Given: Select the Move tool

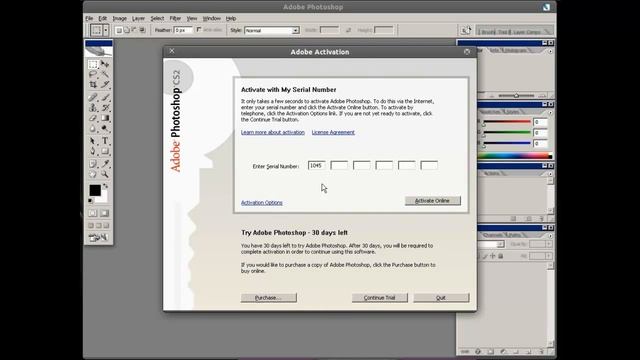Looking at the screenshot, I should pyautogui.click(x=105, y=64).
